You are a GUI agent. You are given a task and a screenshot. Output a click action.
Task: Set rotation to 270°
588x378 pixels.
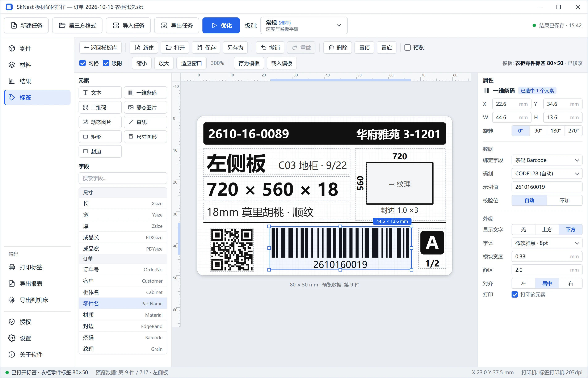[x=574, y=131]
